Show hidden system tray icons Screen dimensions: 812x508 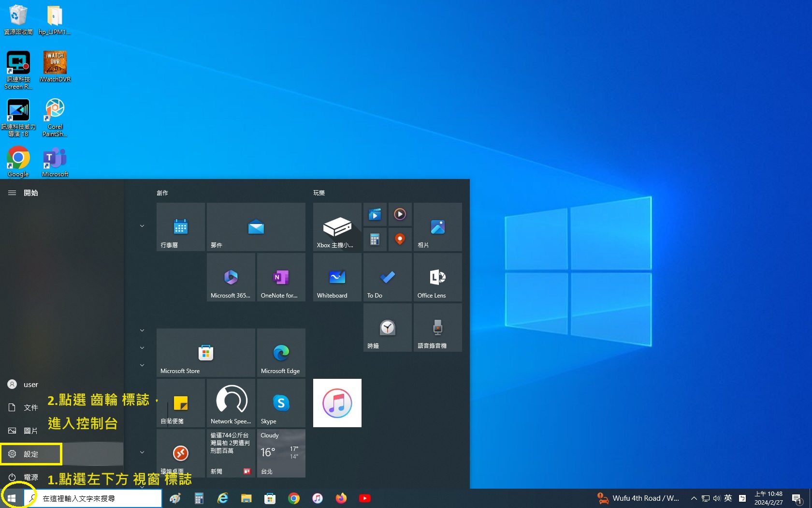(x=694, y=498)
